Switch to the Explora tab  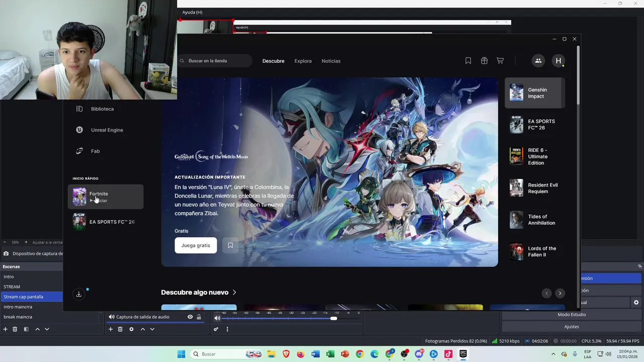(303, 61)
